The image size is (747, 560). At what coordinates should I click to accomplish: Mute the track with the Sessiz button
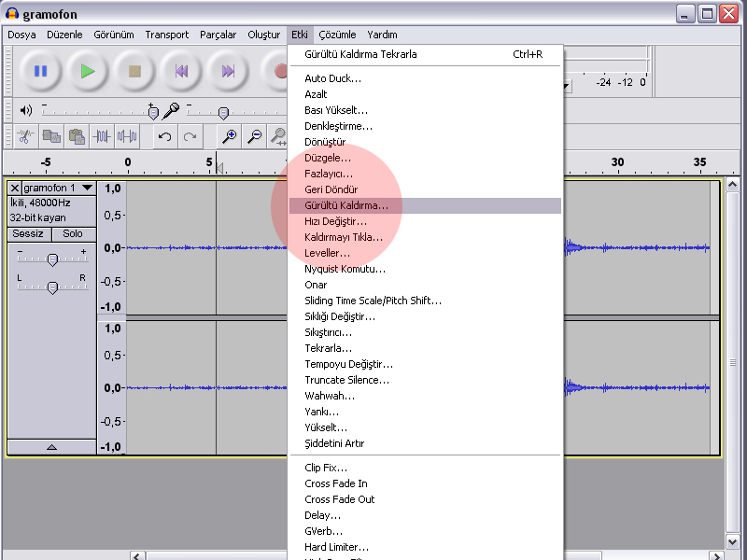(x=28, y=233)
